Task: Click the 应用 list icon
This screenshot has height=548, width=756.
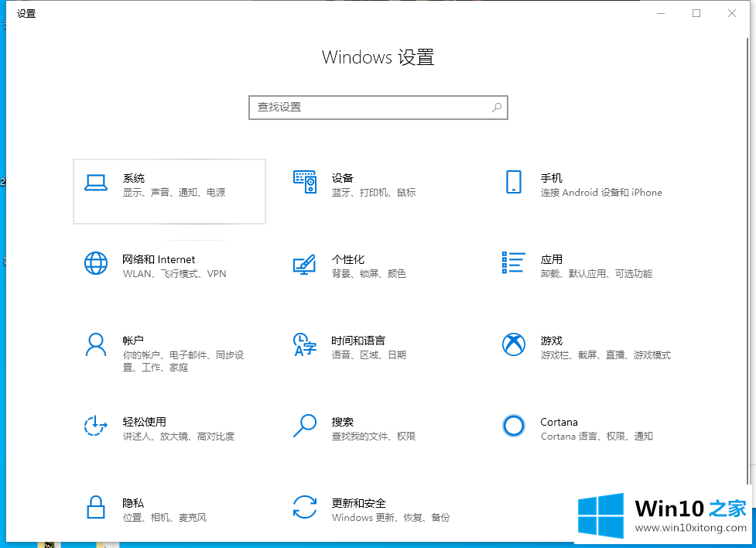Action: click(514, 263)
